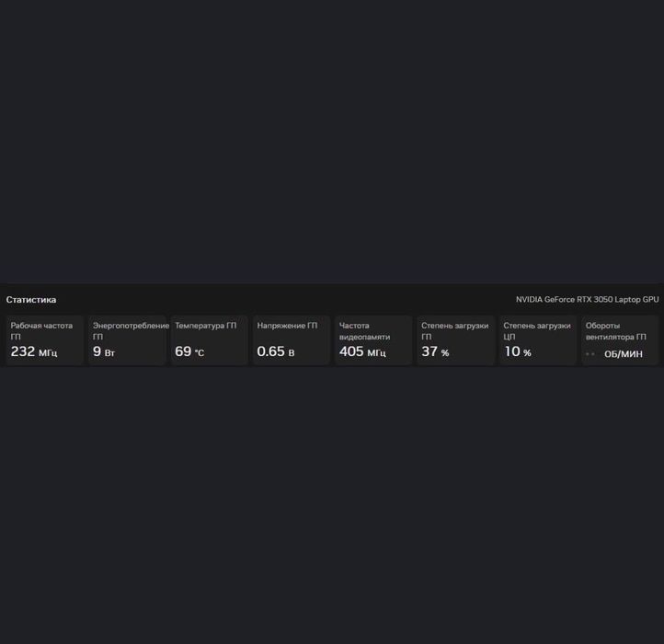Click the 0.65 В voltage value
Screen dimensions: 664x644
276,352
